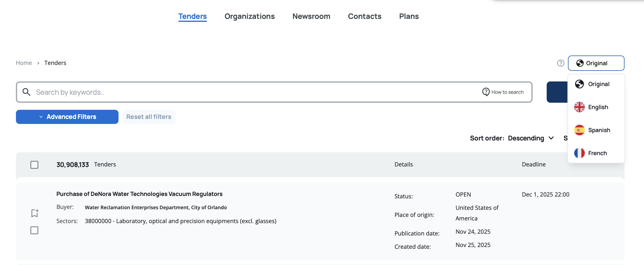The image size is (644, 265).
Task: Go to Home via breadcrumb link
Action: coord(24,63)
